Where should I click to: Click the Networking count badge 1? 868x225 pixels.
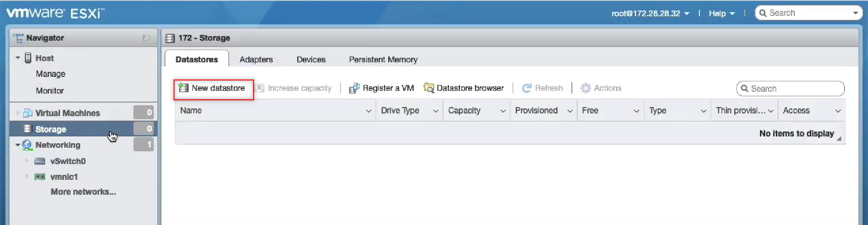tap(144, 144)
